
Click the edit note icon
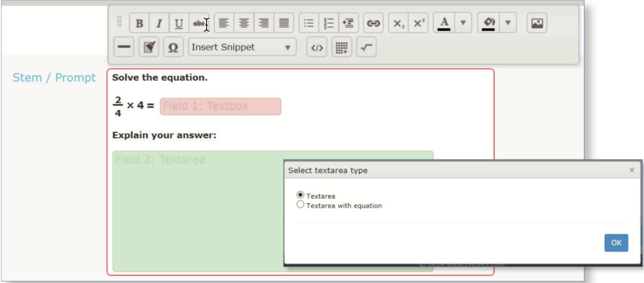coord(149,47)
